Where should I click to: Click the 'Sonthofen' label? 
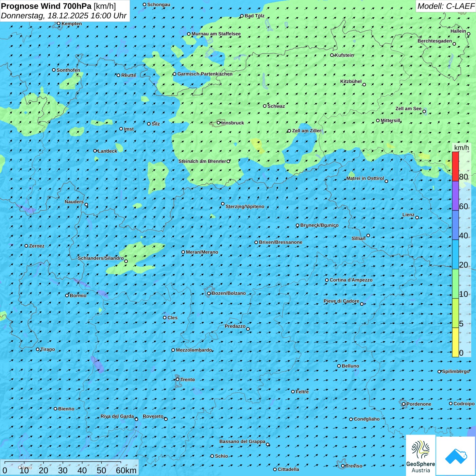[x=68, y=70]
